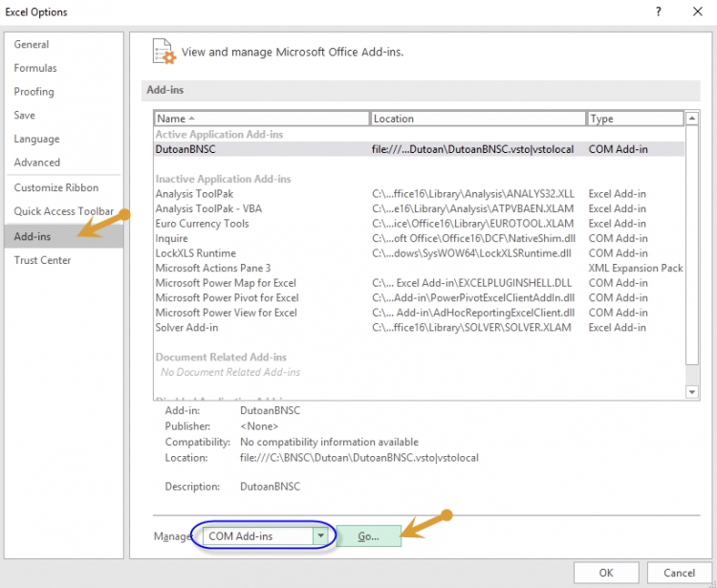Image resolution: width=717 pixels, height=588 pixels.
Task: Select the Solver Add-in row
Action: (187, 328)
